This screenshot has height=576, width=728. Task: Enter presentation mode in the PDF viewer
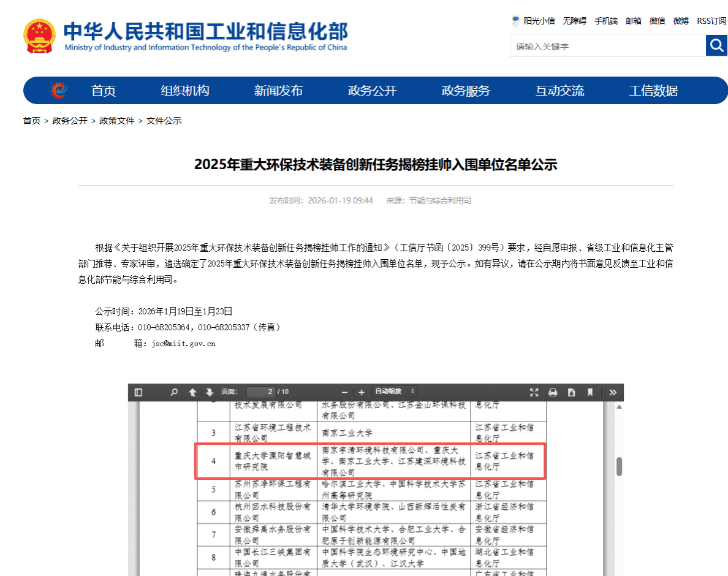[x=533, y=392]
